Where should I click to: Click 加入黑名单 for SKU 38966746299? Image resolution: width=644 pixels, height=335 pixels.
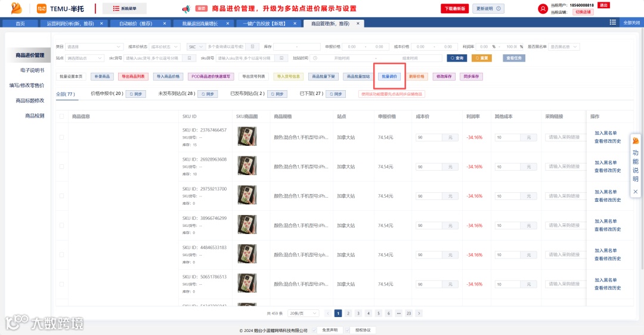point(606,221)
